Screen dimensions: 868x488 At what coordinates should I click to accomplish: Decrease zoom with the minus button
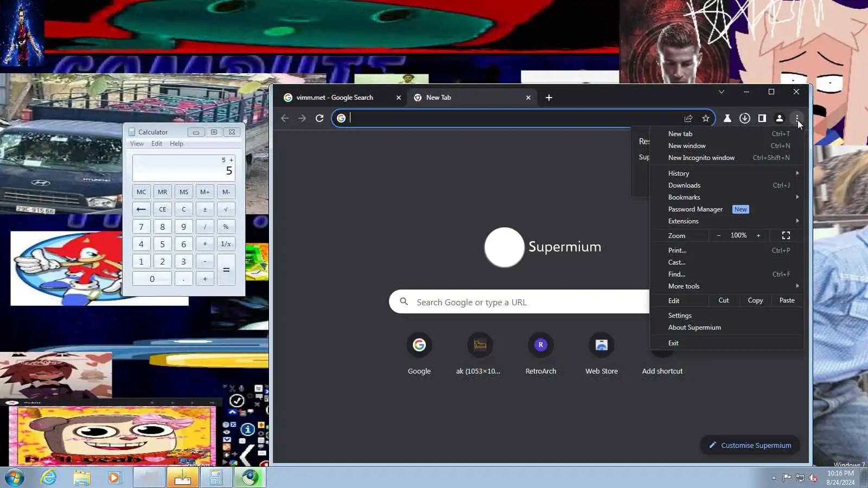[x=719, y=235]
